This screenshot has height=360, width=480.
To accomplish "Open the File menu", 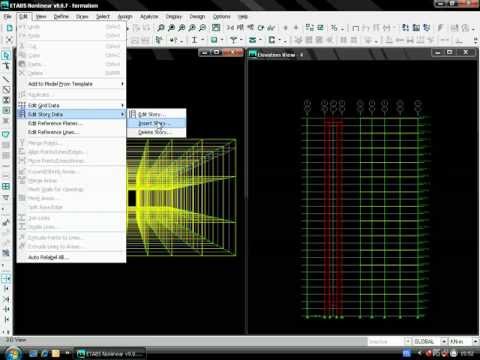I will click(x=7, y=16).
